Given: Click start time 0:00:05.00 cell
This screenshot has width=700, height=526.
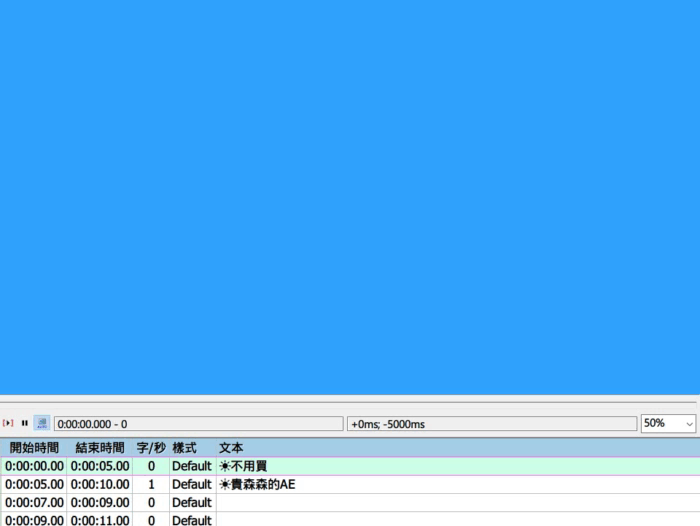Looking at the screenshot, I should point(34,484).
